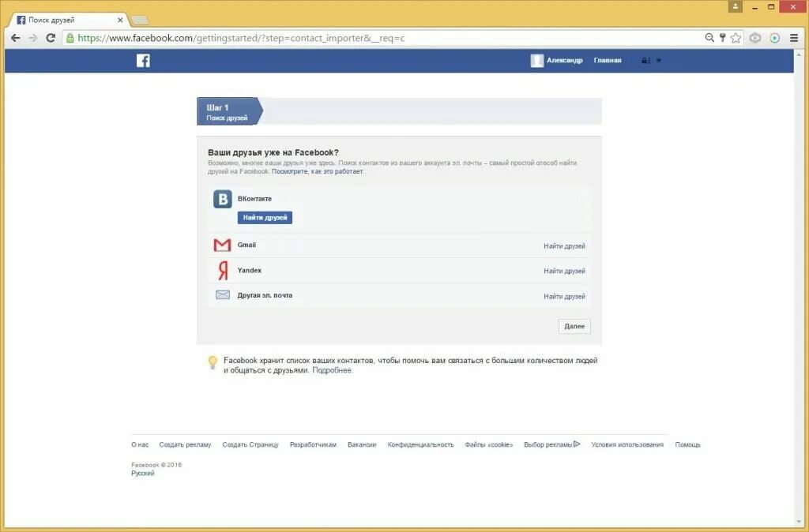809x532 pixels.
Task: Select the Поиск друзей tab
Action: pyautogui.click(x=70, y=20)
